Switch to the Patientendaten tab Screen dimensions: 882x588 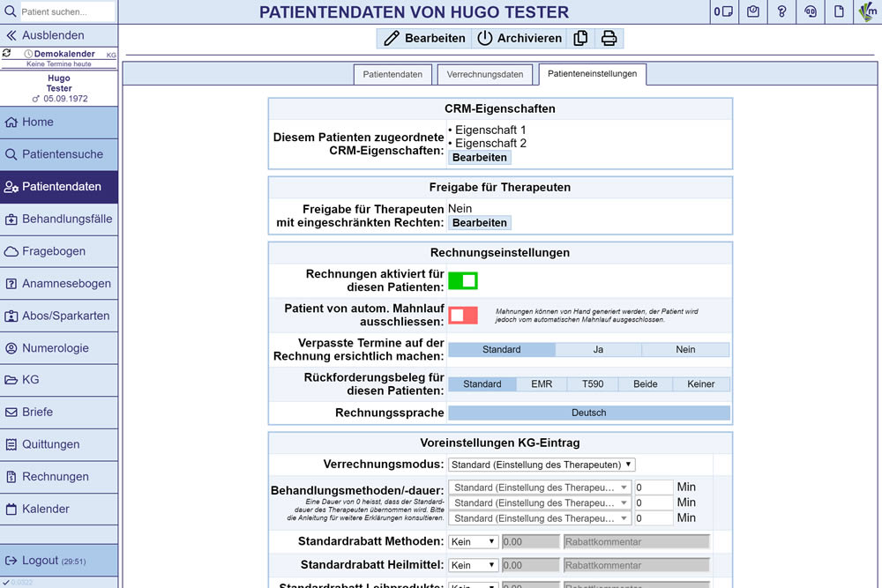coord(392,75)
